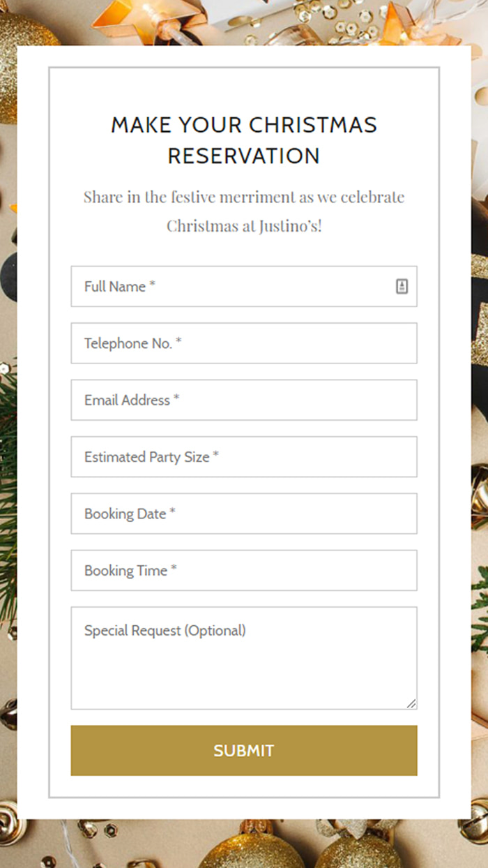Click inside the Special Request text area
488x868 pixels.
tap(244, 663)
